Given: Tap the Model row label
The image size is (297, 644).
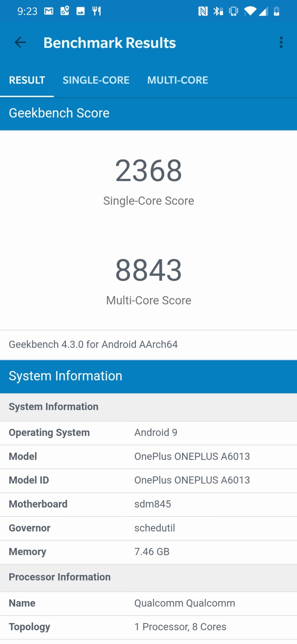Looking at the screenshot, I should point(23,457).
